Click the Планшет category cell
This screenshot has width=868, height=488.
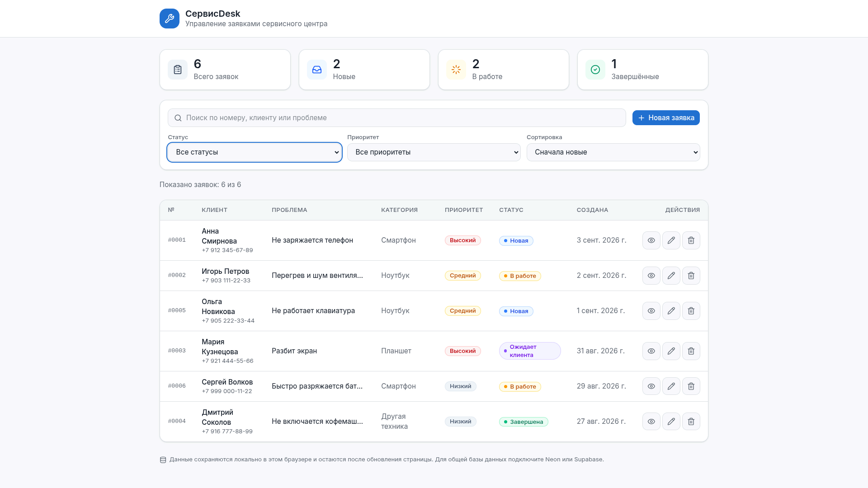click(396, 351)
